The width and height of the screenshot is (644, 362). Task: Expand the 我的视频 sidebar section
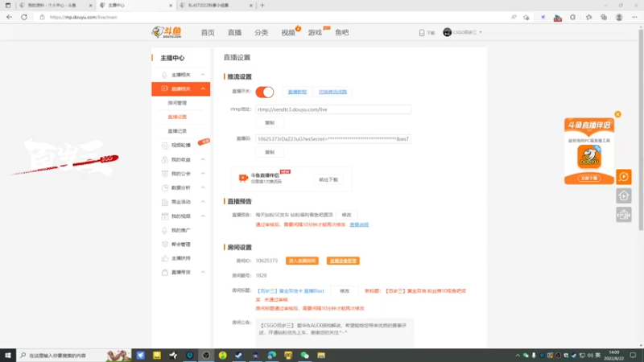tap(203, 216)
